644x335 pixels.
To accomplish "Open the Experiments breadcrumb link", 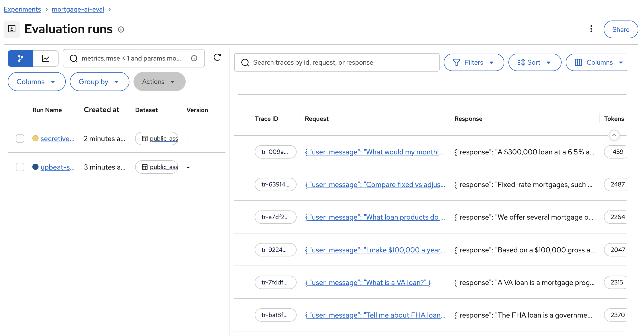I will pos(22,9).
